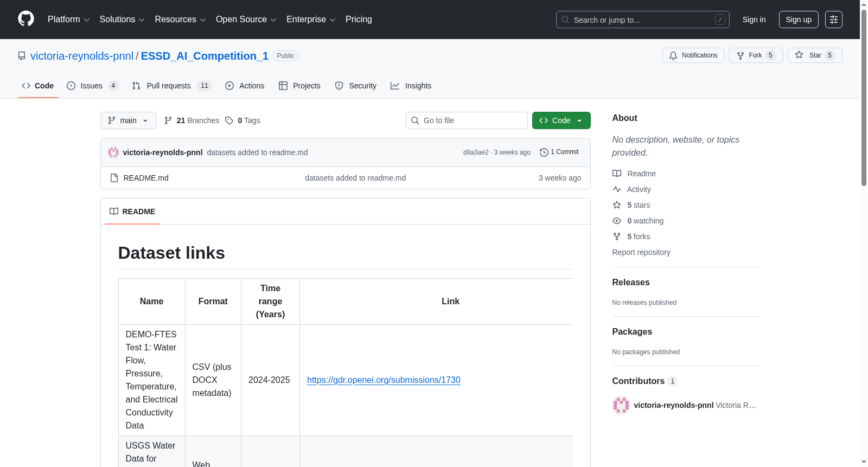Select the README tab in file viewer
868x467 pixels.
tap(132, 212)
